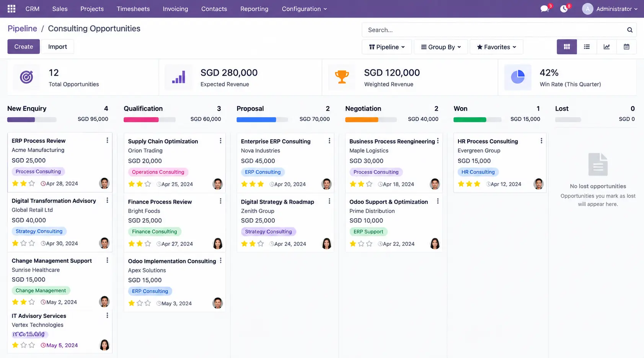The height and width of the screenshot is (358, 644).
Task: Set second star priority on Digital Transformation Advisory
Action: coord(23,243)
